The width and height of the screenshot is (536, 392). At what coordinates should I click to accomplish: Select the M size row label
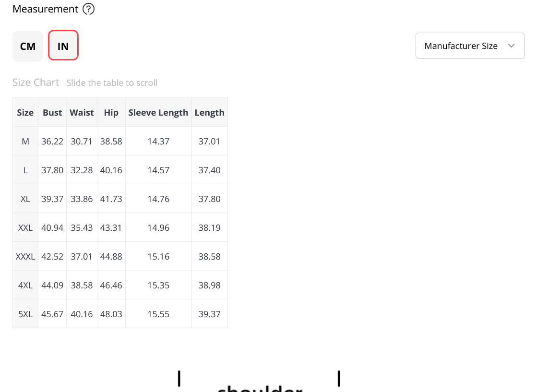[25, 141]
